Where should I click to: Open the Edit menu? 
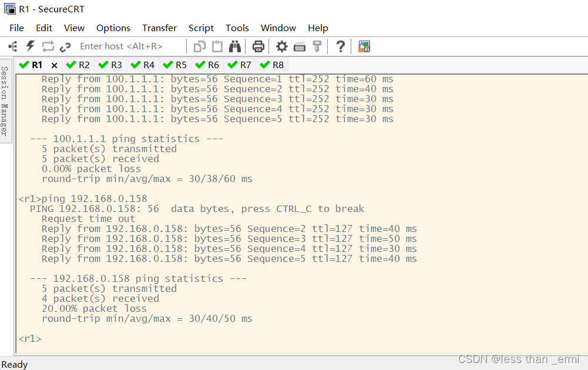[44, 28]
